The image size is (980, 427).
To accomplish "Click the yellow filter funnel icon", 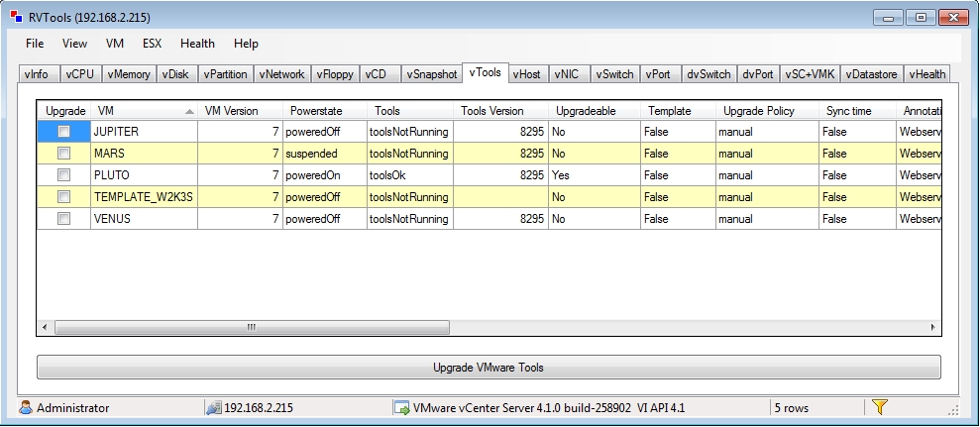I will 879,407.
